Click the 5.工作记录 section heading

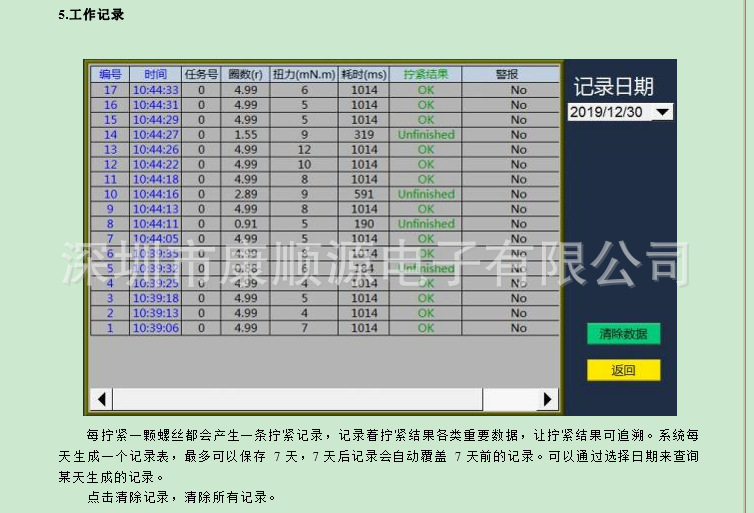[91, 14]
